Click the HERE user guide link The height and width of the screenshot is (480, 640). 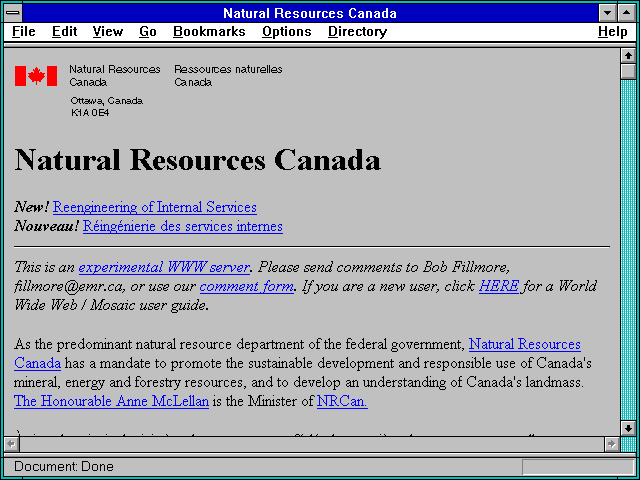click(499, 286)
